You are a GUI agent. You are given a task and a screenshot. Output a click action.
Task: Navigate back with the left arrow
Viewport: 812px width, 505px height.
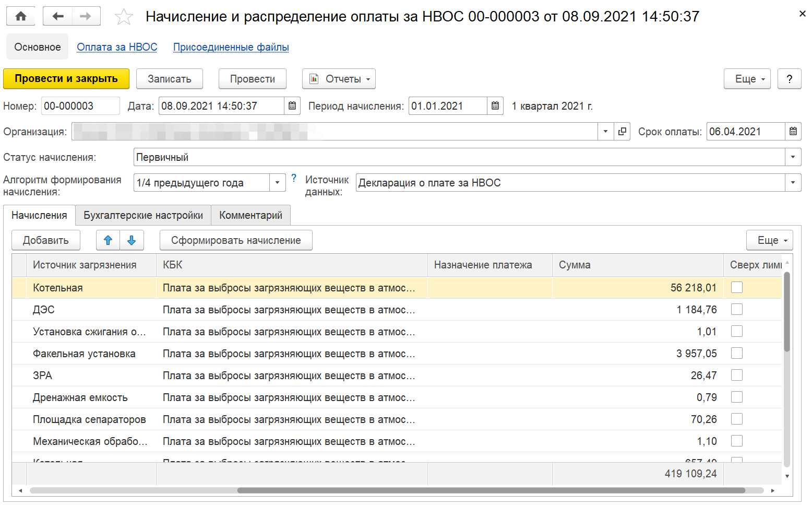(57, 16)
